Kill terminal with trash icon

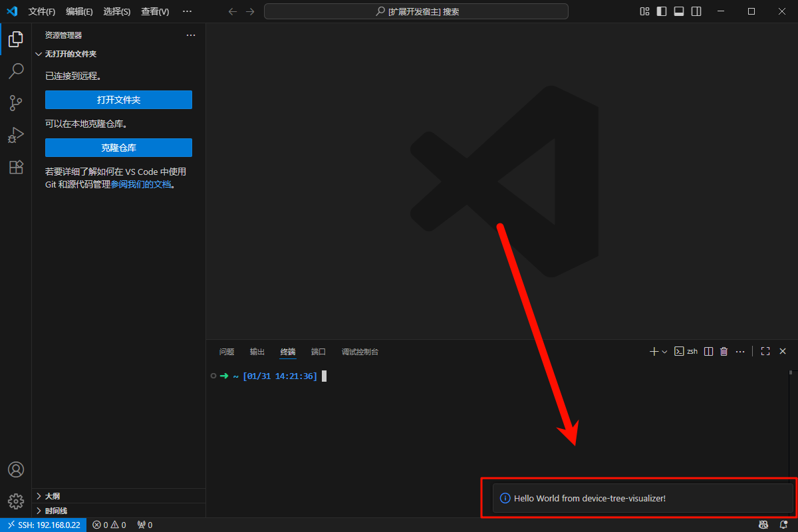click(724, 351)
